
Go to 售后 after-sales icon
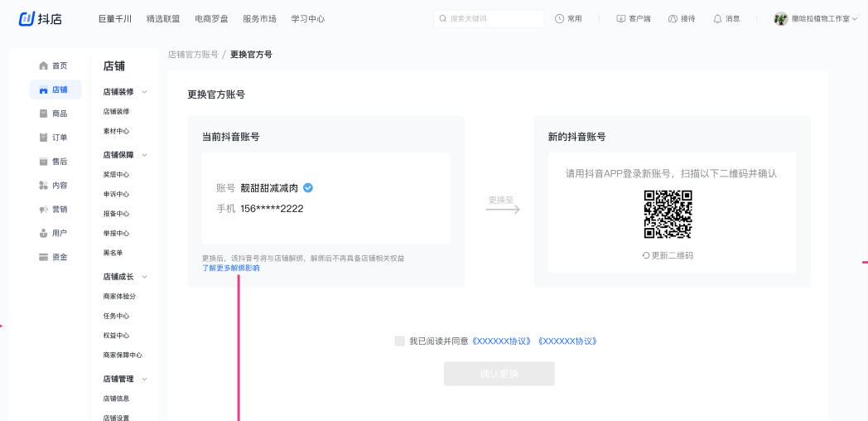point(44,162)
